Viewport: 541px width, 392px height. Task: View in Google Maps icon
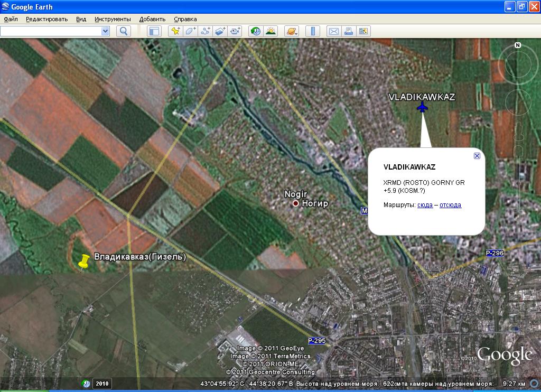(x=363, y=31)
